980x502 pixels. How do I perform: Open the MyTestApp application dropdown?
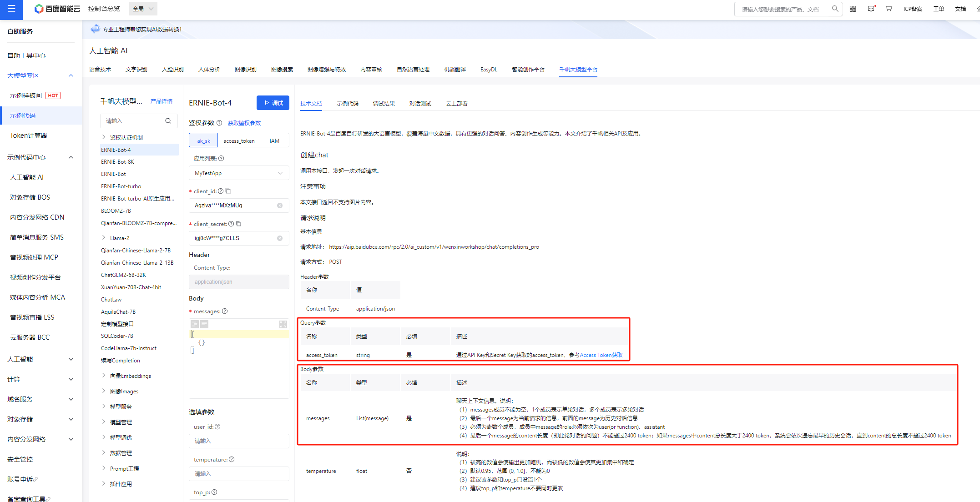(x=239, y=173)
